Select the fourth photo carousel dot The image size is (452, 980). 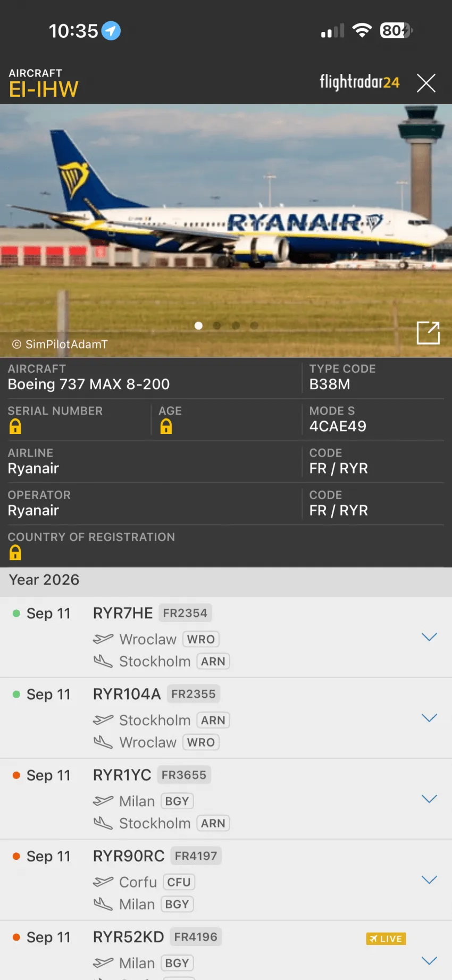pyautogui.click(x=254, y=325)
